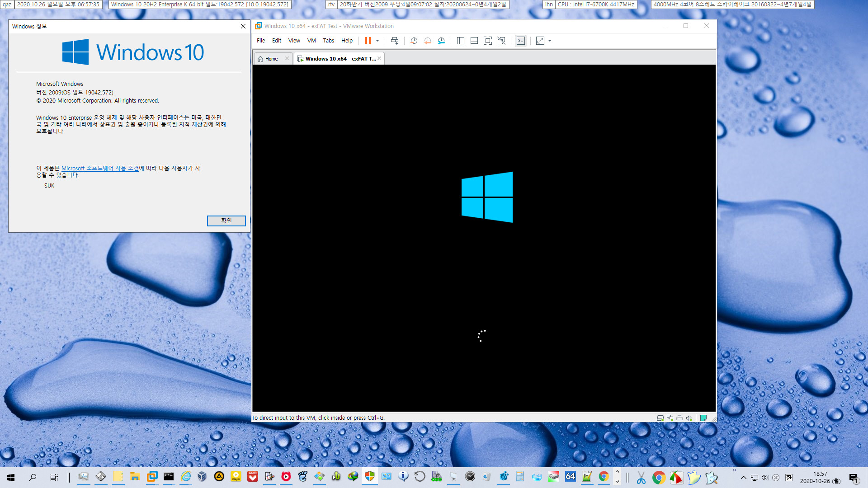Launch Internet Explorer from taskbar
The image size is (868, 488).
click(x=186, y=476)
